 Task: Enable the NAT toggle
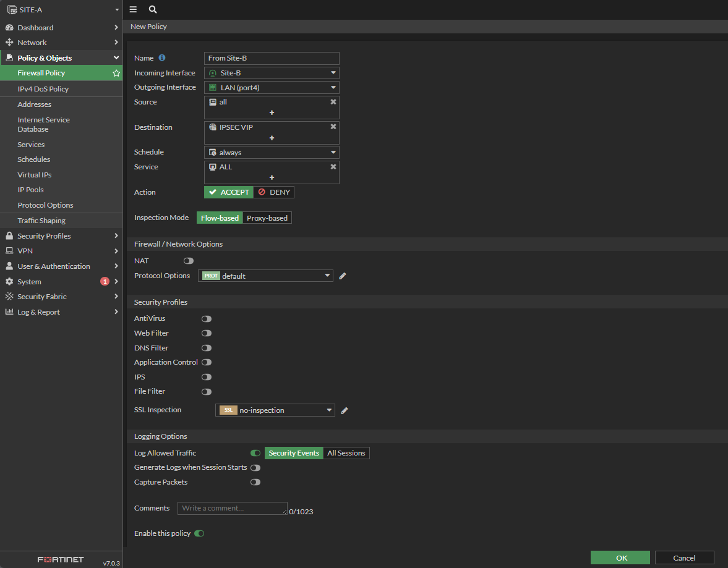[x=188, y=261]
